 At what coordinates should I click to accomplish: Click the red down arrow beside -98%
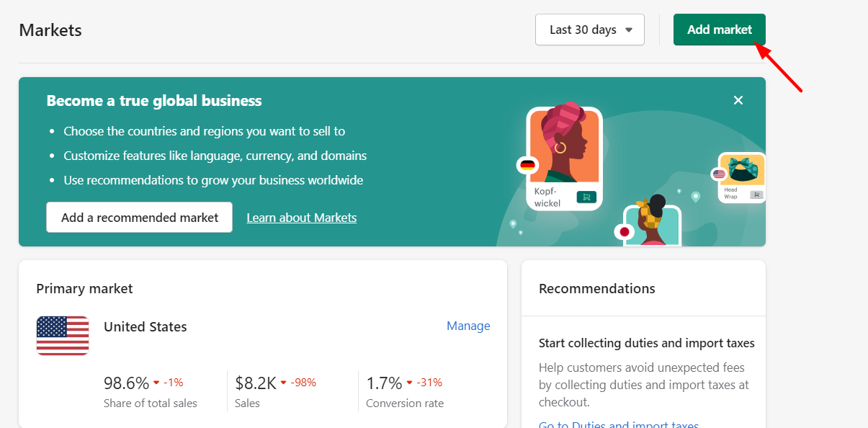coord(283,383)
